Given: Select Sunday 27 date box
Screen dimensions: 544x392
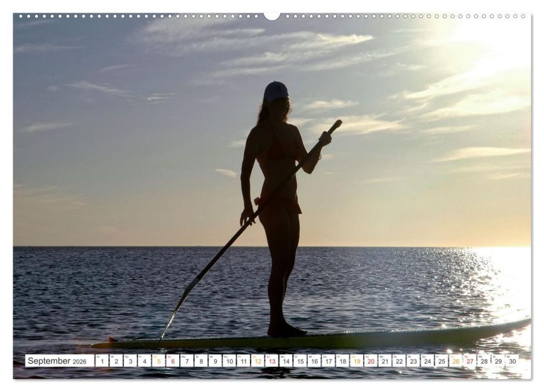Looking at the screenshot, I should click(470, 361).
